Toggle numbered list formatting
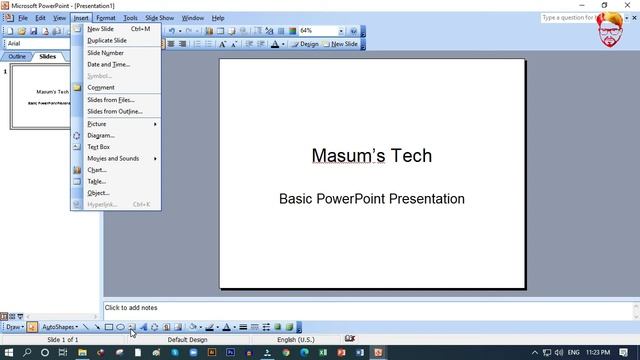Viewport: 640px width, 360px height. tap(197, 44)
